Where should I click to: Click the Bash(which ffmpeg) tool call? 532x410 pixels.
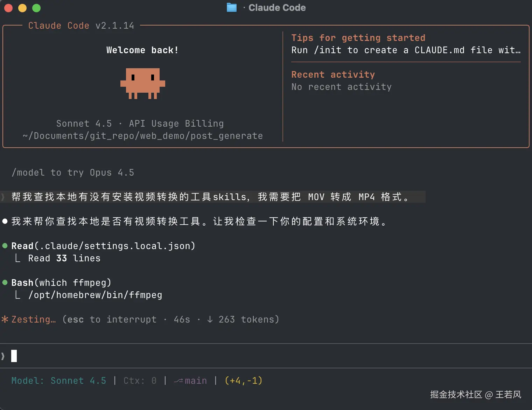coord(61,283)
